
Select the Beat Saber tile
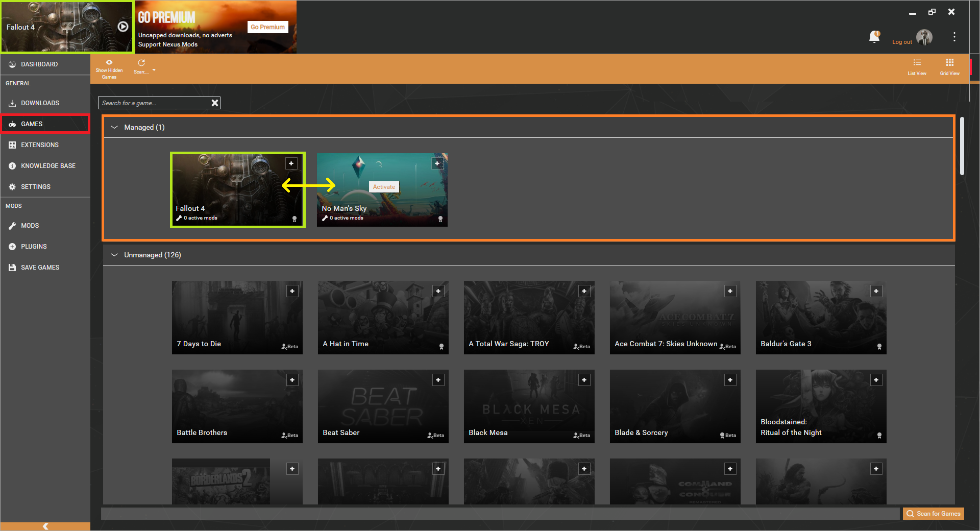383,406
